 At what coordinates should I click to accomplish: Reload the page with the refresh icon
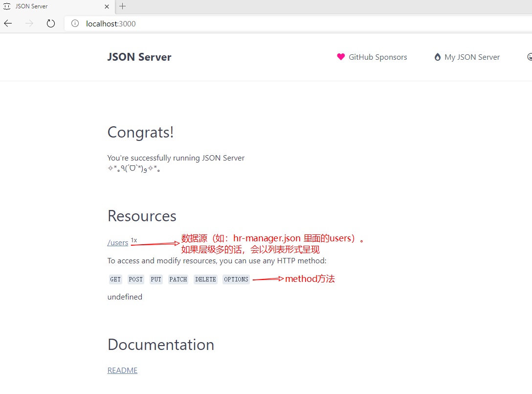click(x=51, y=23)
